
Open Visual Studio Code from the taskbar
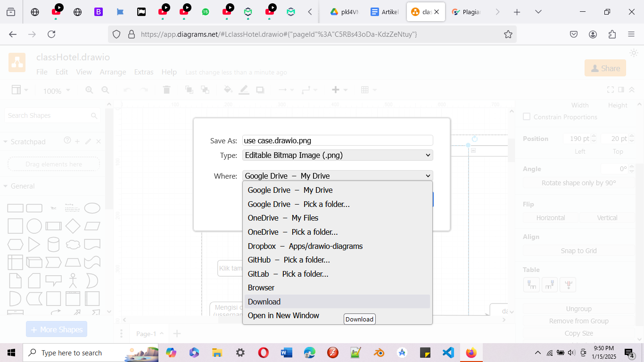click(x=448, y=353)
